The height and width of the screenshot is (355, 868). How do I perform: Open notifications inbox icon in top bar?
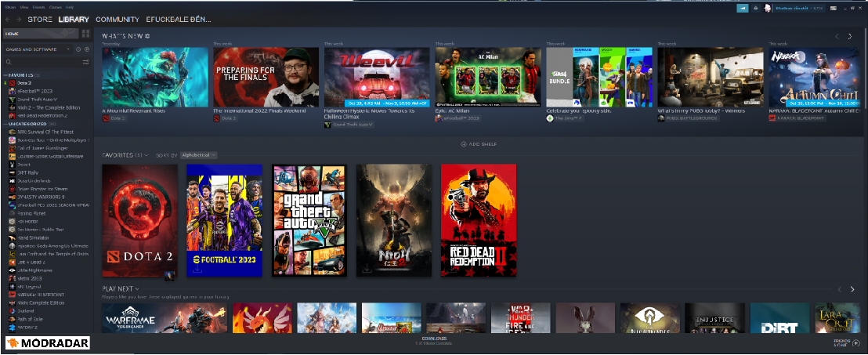click(x=755, y=8)
